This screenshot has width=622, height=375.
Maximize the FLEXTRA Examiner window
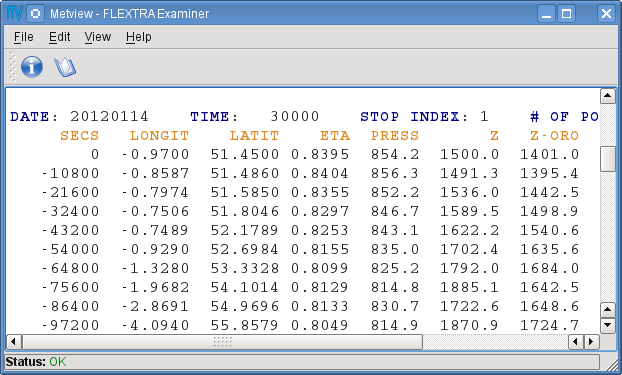click(566, 13)
